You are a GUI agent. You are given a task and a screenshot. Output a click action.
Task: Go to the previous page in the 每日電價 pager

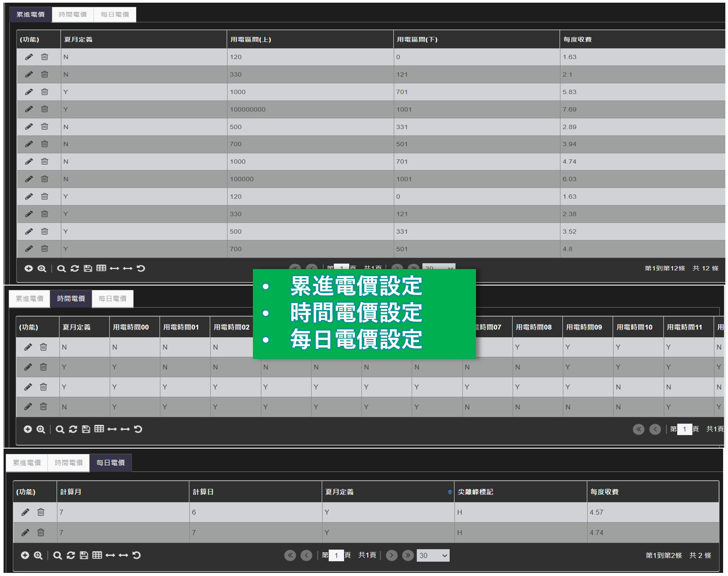[306, 556]
